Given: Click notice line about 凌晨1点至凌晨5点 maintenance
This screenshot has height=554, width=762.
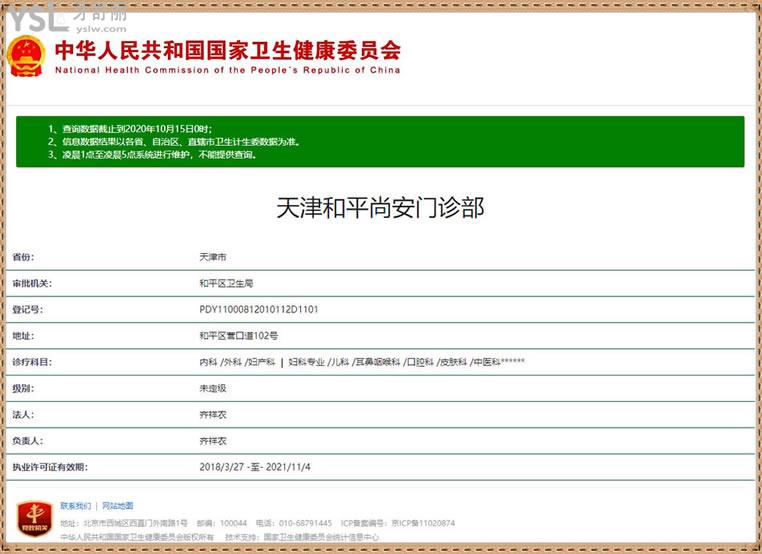Looking at the screenshot, I should (152, 155).
